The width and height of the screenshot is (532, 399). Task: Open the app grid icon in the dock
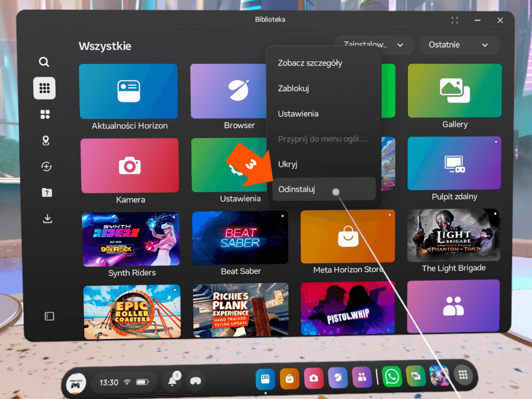click(x=463, y=375)
